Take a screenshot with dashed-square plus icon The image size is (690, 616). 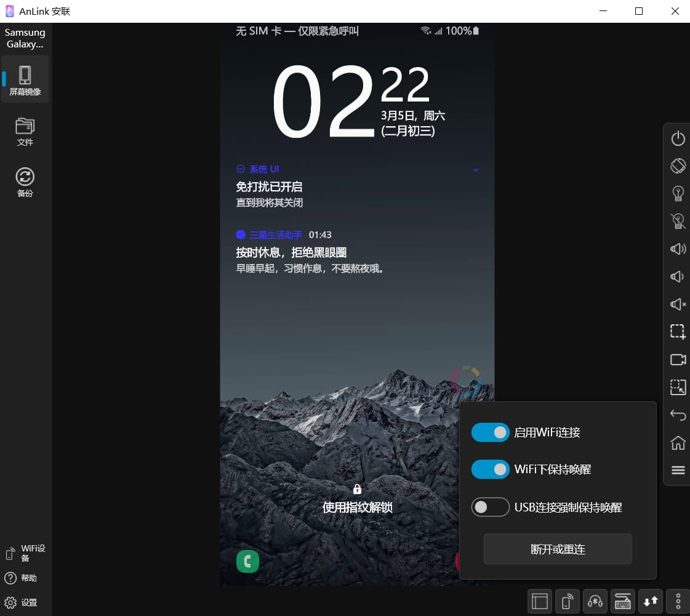[x=678, y=332]
